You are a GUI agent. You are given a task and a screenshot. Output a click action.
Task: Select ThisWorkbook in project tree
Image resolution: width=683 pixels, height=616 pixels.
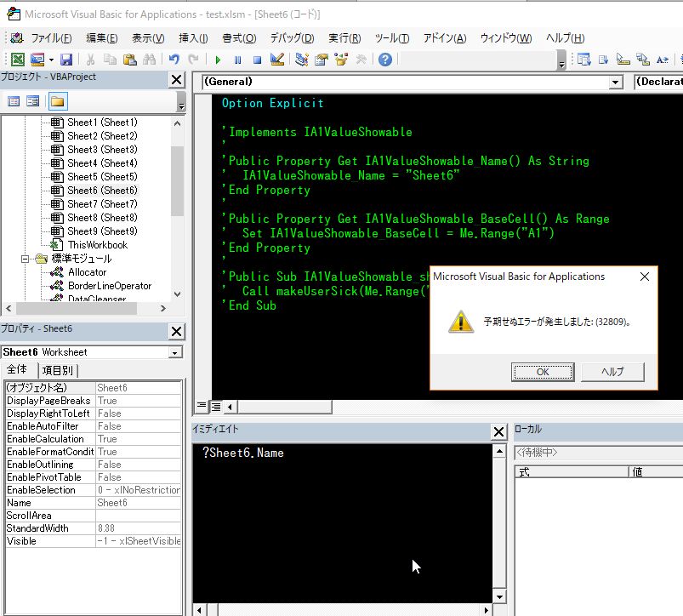[x=98, y=245]
